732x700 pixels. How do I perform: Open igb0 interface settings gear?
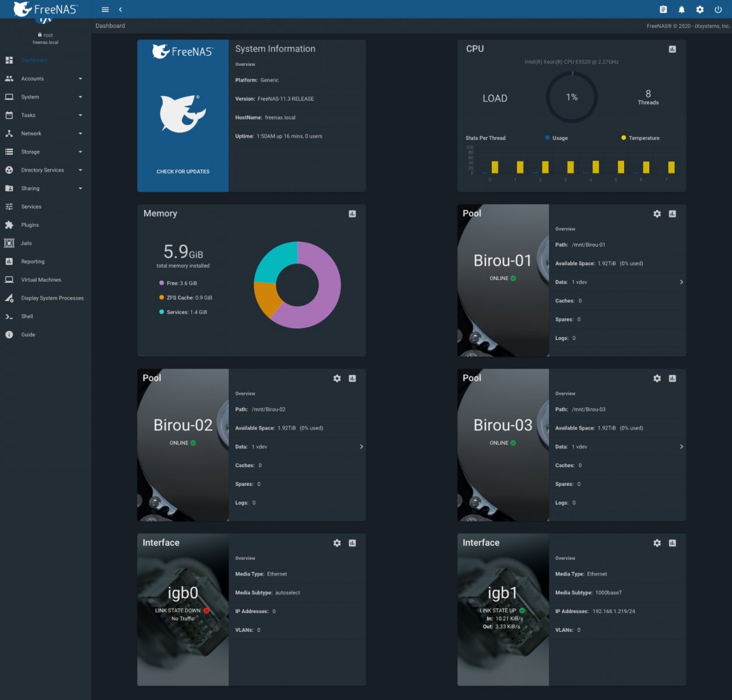[337, 543]
